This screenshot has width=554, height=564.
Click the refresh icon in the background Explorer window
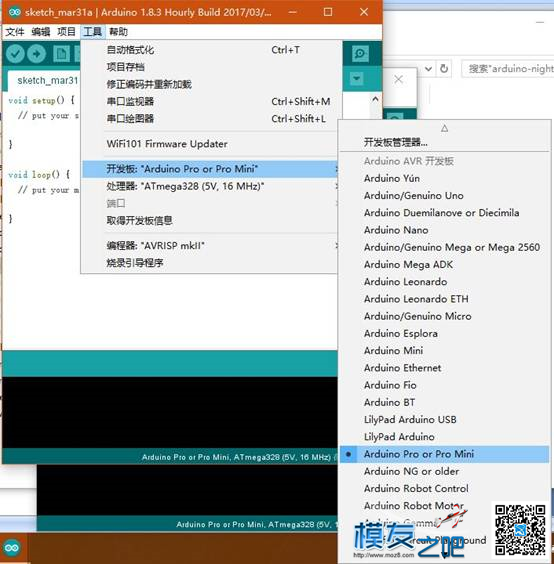(444, 68)
